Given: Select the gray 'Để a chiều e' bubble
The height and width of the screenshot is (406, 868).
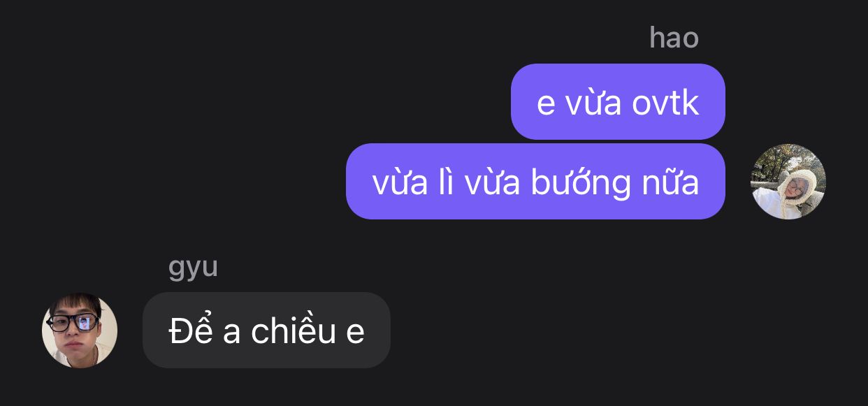Looking at the screenshot, I should click(x=266, y=331).
